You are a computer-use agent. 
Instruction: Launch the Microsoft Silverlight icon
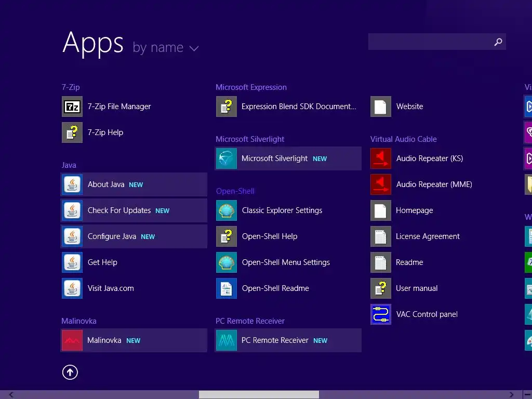pos(227,158)
